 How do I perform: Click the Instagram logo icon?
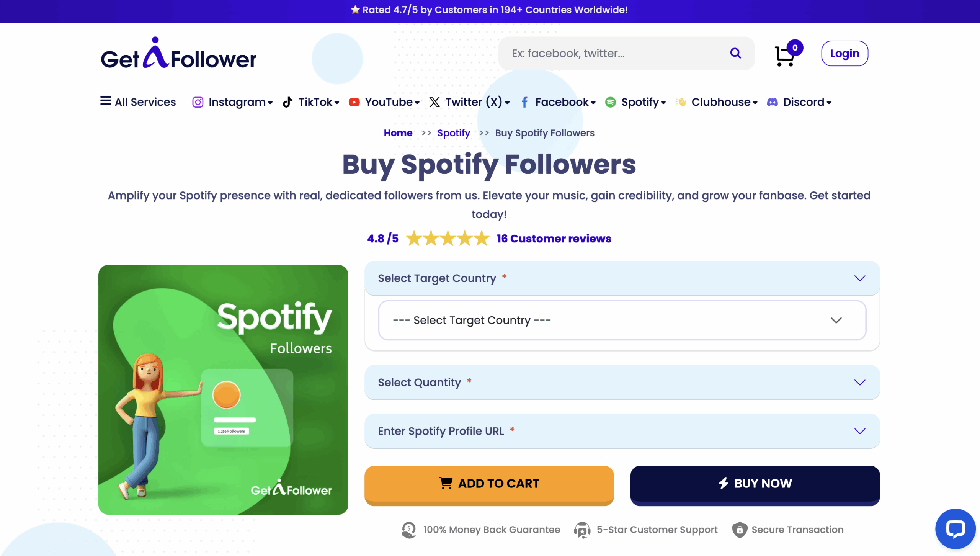[198, 102]
